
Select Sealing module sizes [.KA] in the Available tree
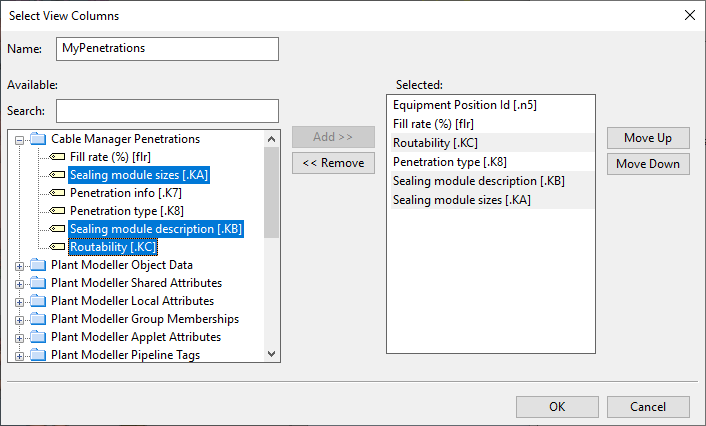click(139, 175)
